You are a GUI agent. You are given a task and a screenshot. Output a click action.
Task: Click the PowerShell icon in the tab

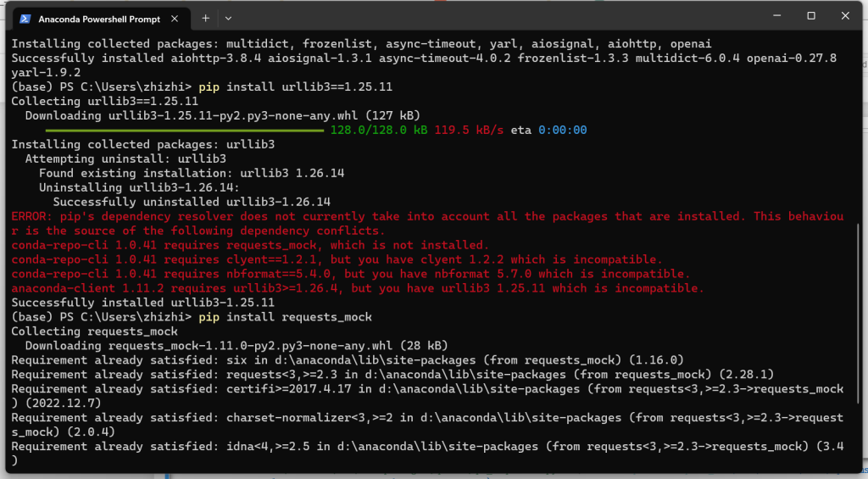[x=25, y=19]
